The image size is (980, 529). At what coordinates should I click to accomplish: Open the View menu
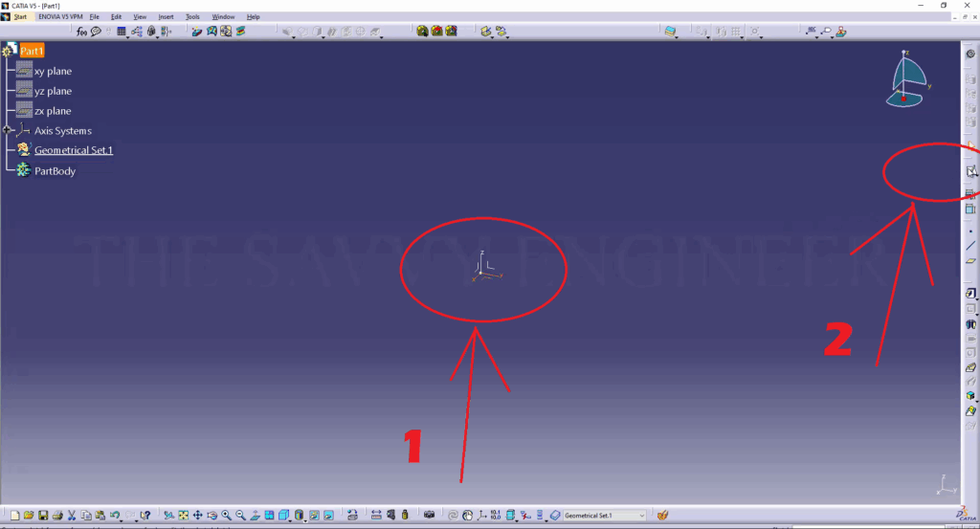coord(140,17)
